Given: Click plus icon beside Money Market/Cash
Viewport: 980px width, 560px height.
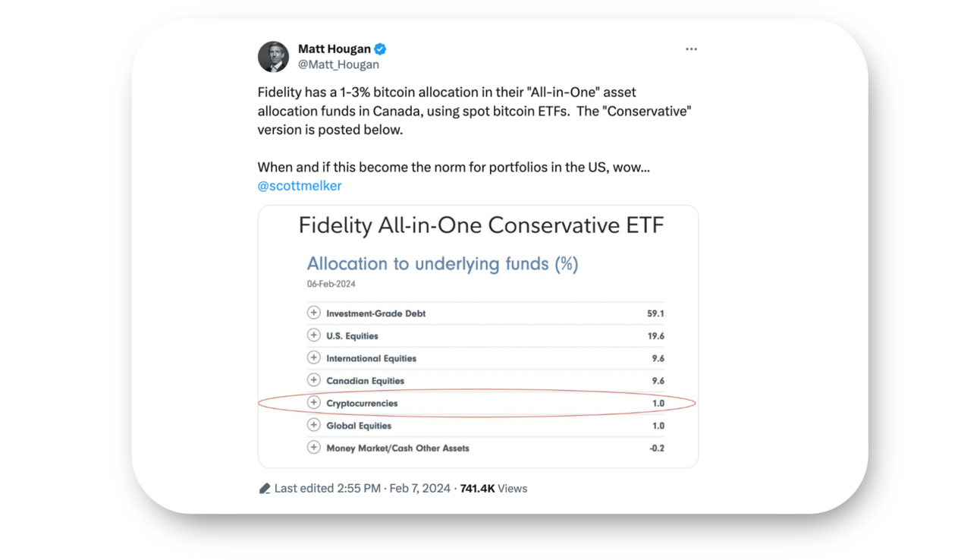Looking at the screenshot, I should coord(313,447).
